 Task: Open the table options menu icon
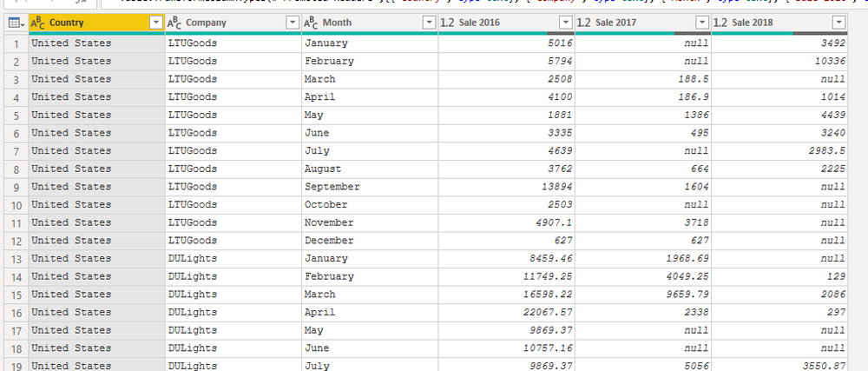coord(14,22)
